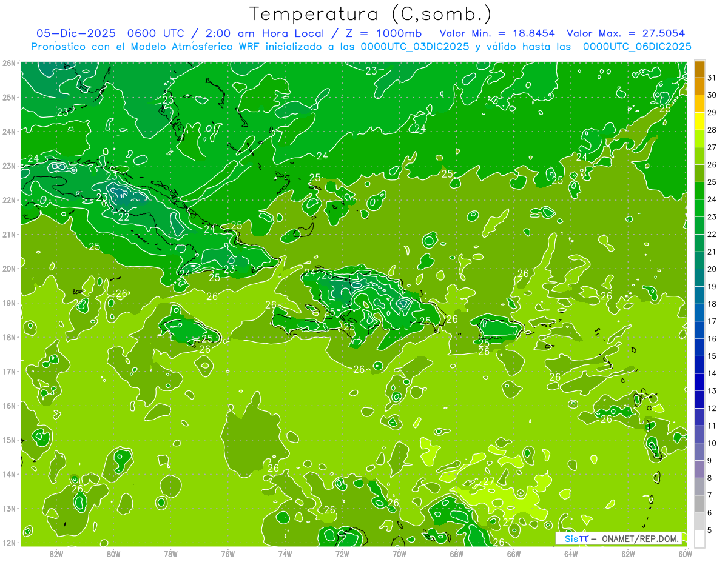728x562 pixels.
Task: Click the "66W" longitude axis label
Action: [514, 554]
